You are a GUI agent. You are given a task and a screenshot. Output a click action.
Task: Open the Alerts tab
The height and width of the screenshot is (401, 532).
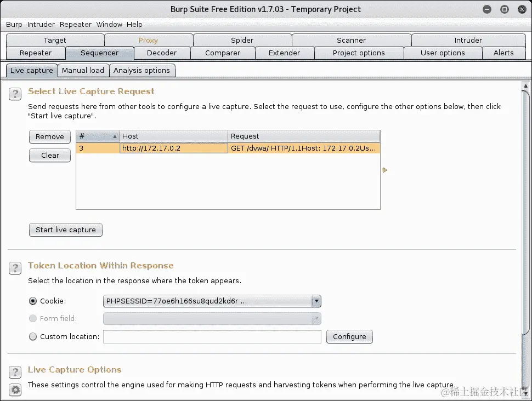click(503, 53)
